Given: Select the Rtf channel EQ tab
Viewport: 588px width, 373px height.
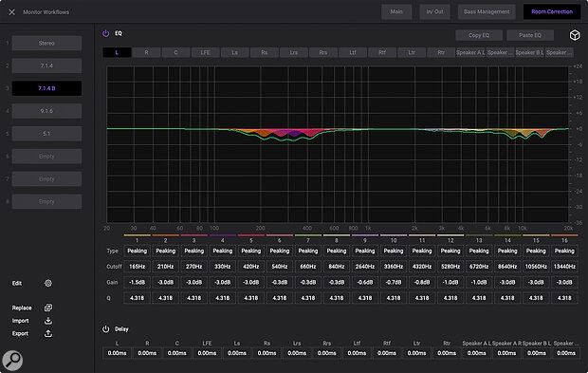Looking at the screenshot, I should 382,52.
